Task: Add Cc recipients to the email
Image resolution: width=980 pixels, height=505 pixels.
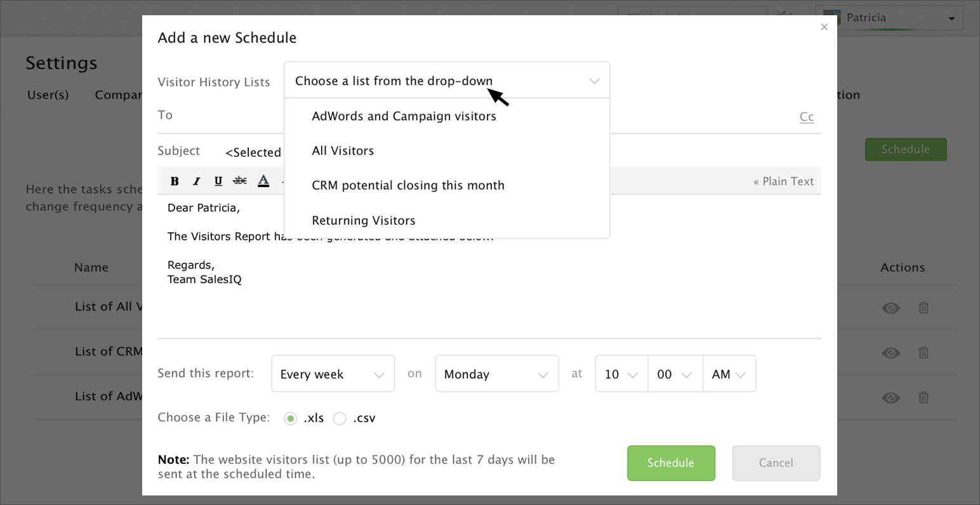Action: click(807, 117)
